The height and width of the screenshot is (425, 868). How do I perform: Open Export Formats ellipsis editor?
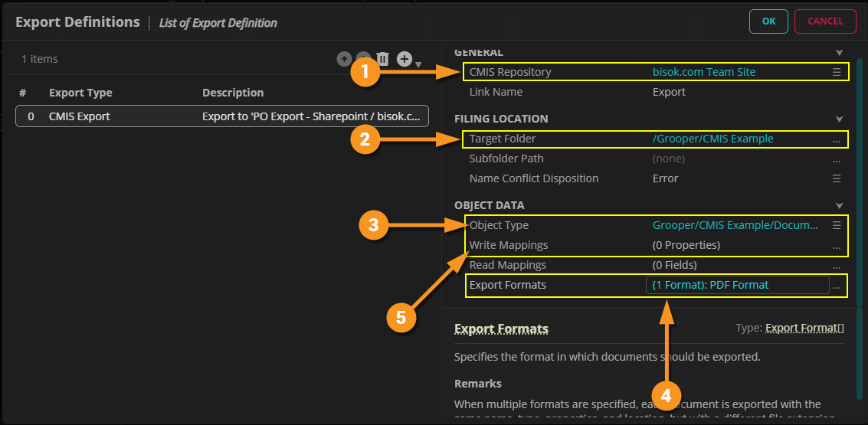(x=837, y=285)
